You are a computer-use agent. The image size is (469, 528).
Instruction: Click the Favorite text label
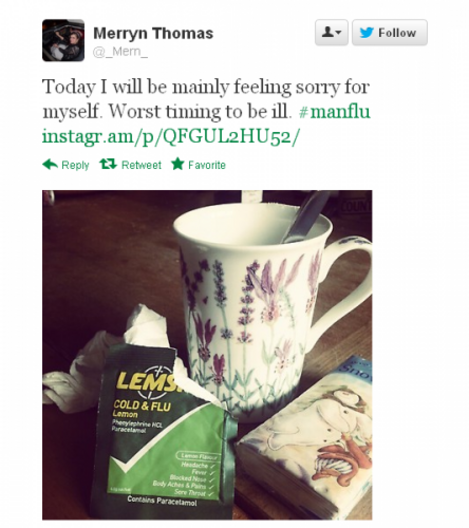click(207, 165)
